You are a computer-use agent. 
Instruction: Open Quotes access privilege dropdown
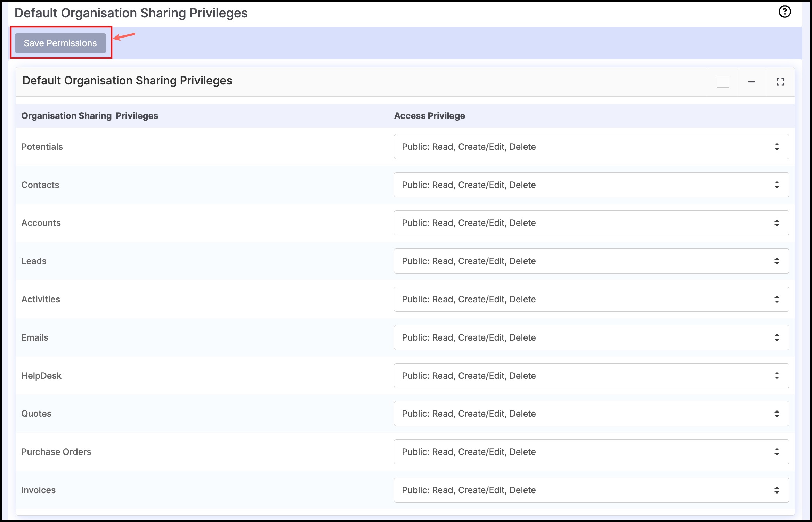click(x=591, y=414)
